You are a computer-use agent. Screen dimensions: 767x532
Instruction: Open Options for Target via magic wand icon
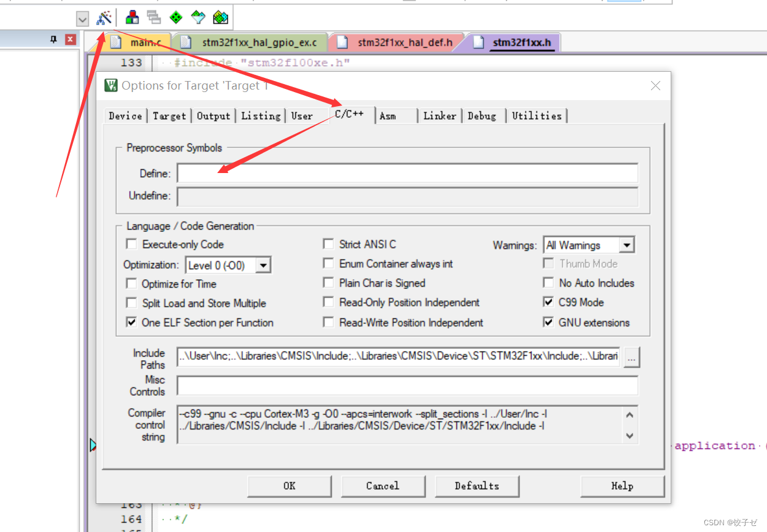(x=103, y=17)
